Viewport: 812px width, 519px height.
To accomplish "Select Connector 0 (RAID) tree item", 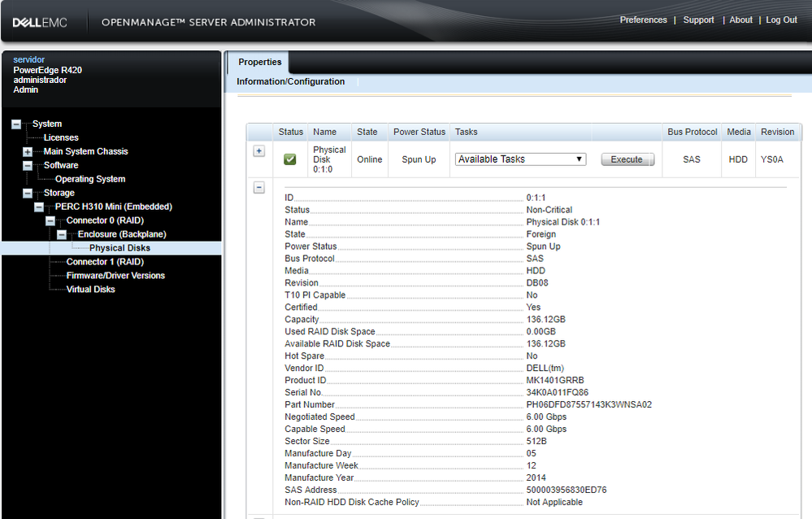I will [x=105, y=220].
